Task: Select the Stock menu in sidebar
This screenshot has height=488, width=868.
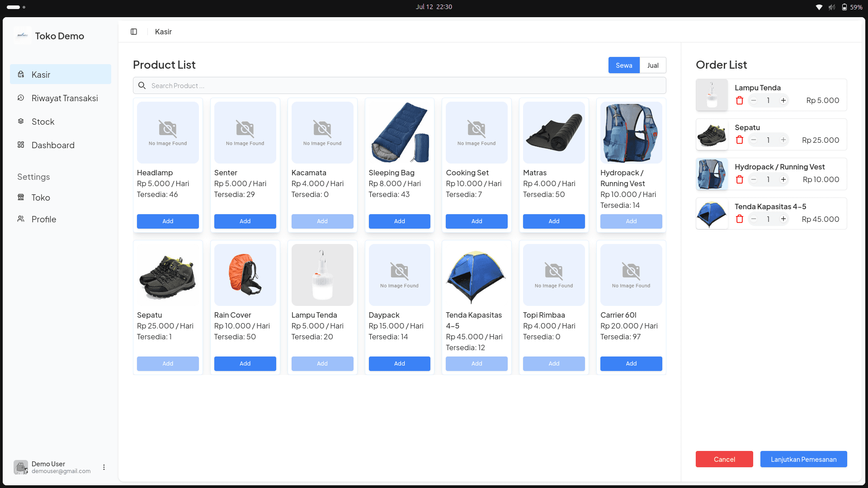Action: 43,122
